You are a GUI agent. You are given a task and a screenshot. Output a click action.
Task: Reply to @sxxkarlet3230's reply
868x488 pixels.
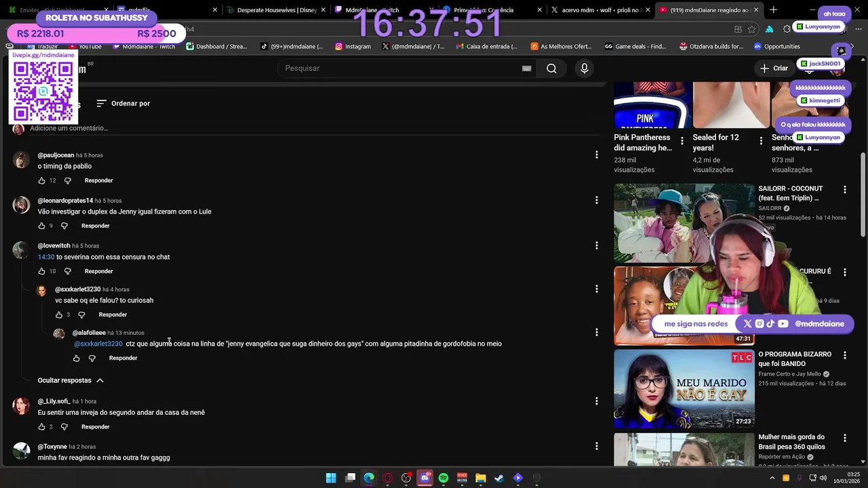click(x=113, y=314)
